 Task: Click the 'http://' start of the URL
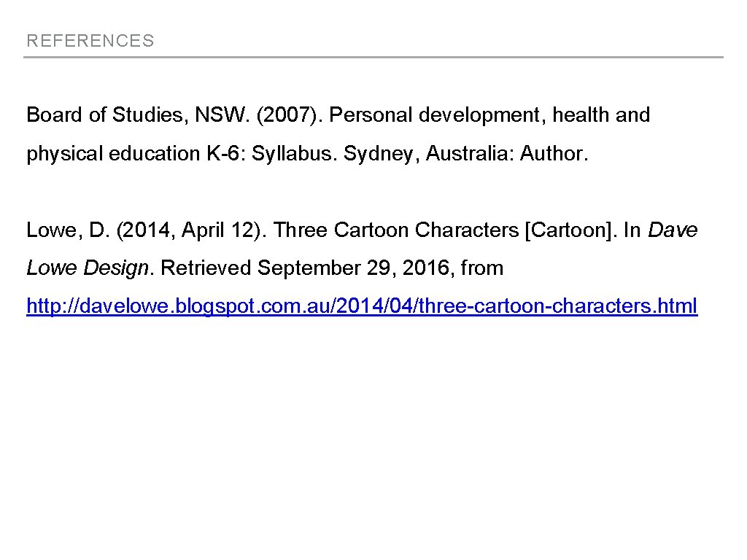click(x=49, y=306)
